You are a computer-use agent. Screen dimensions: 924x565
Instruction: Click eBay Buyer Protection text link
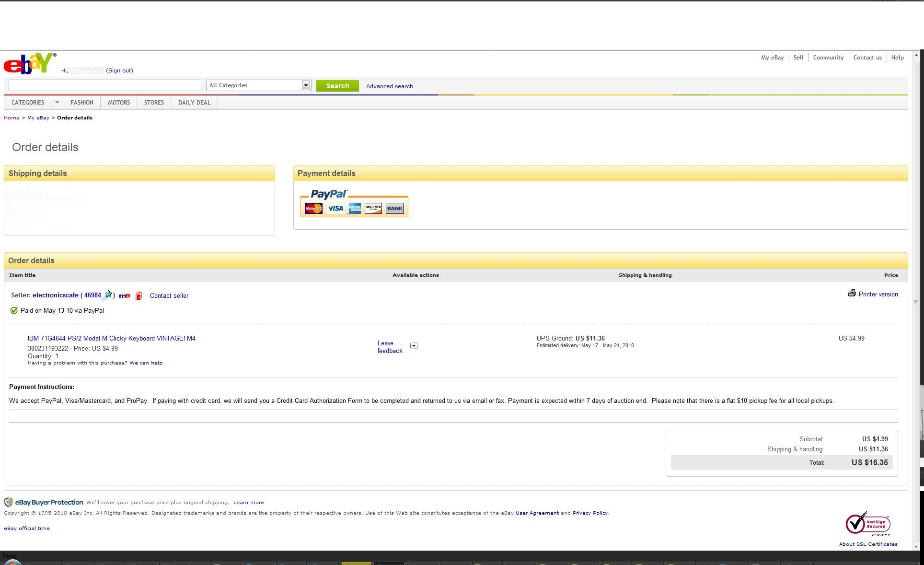point(49,502)
